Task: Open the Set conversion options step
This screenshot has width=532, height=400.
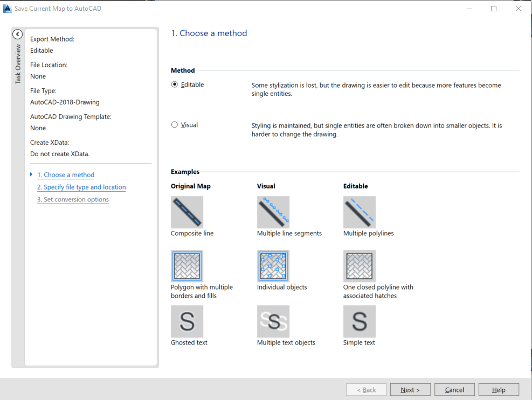Action: point(73,199)
